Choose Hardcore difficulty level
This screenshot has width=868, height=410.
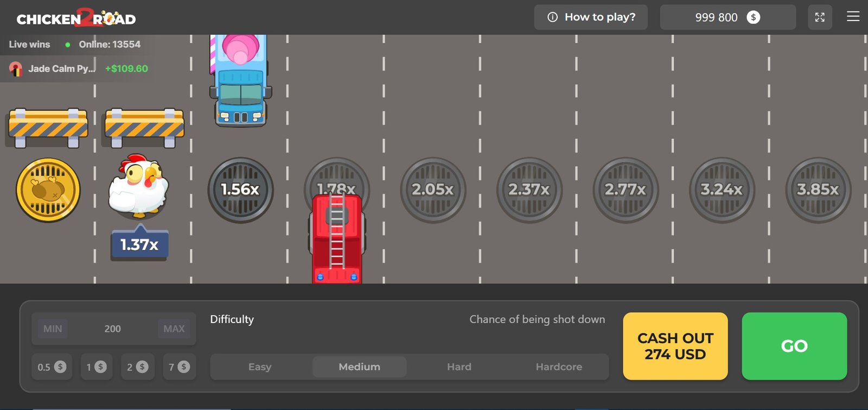point(559,367)
